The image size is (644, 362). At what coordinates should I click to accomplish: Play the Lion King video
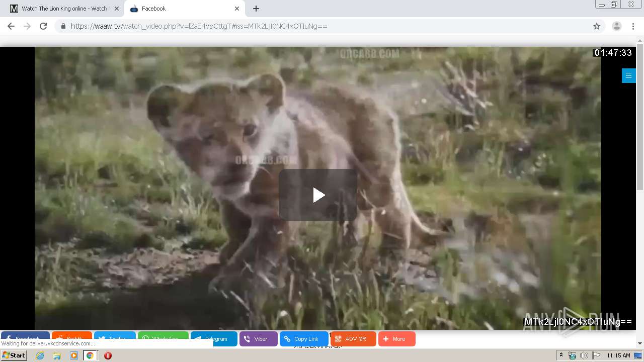pyautogui.click(x=318, y=195)
